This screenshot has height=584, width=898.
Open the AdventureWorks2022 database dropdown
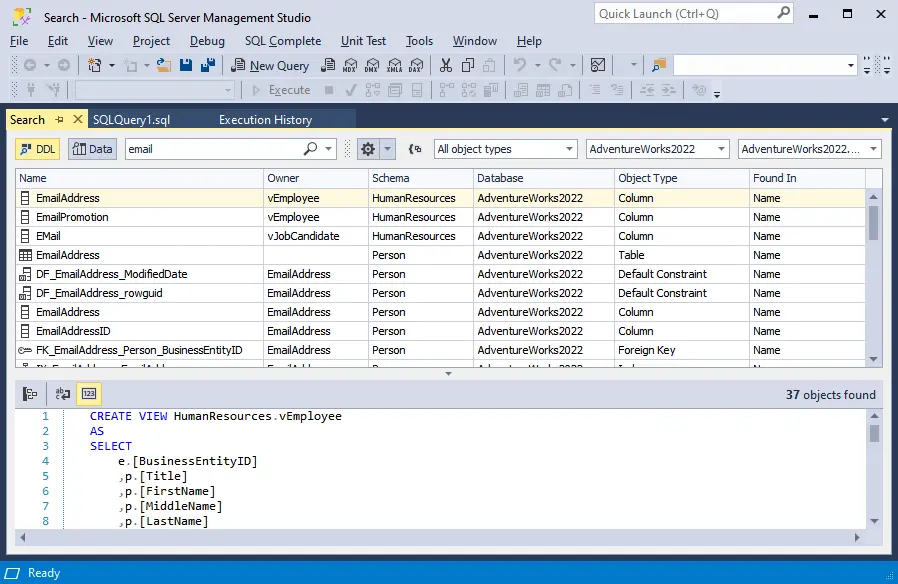coord(657,149)
